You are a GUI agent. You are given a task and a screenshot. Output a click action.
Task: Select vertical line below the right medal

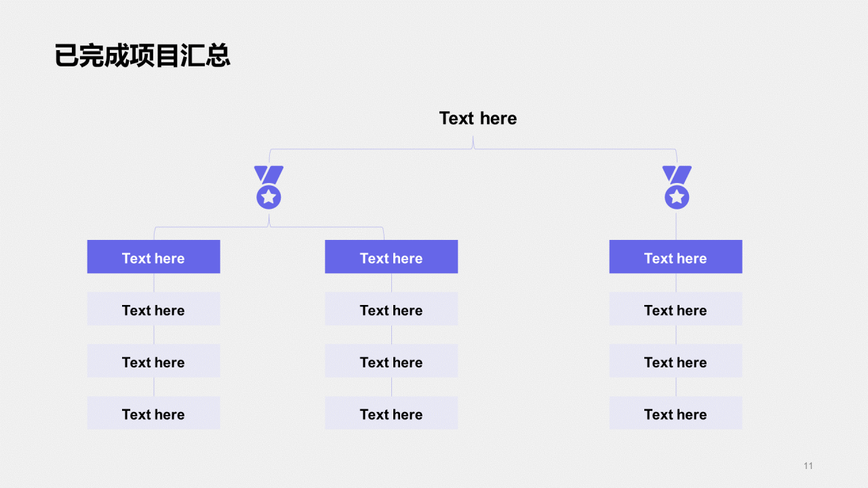(x=676, y=225)
